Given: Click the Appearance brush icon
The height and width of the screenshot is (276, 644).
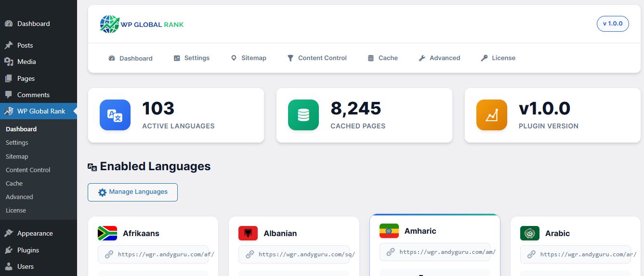Looking at the screenshot, I should [9, 233].
